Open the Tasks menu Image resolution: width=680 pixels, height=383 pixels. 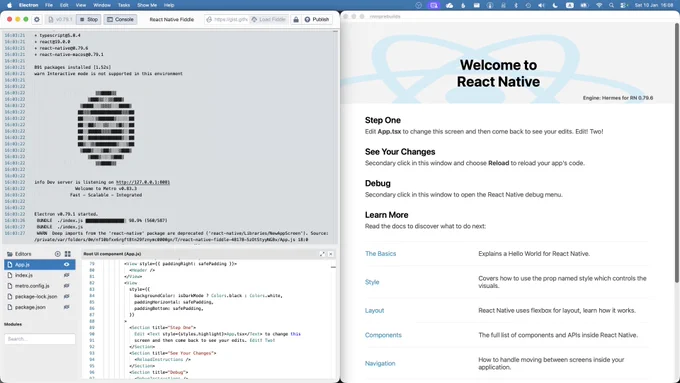tap(124, 5)
